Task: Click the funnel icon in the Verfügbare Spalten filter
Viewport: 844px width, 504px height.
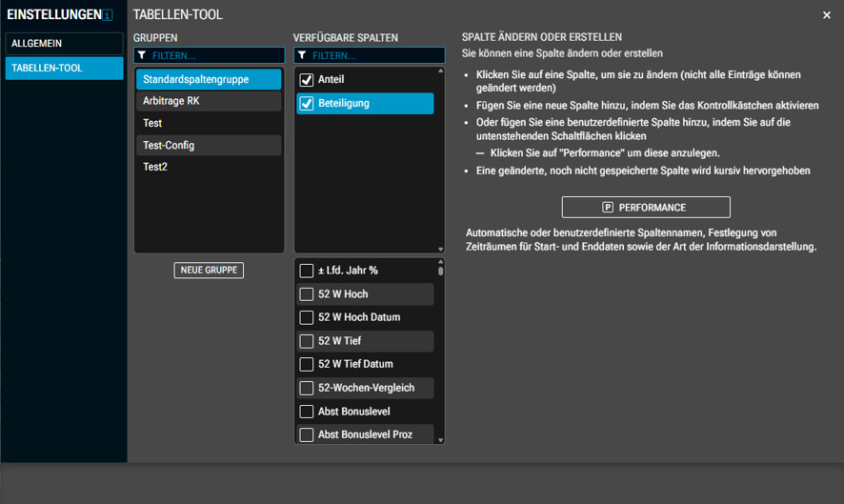Action: 302,55
